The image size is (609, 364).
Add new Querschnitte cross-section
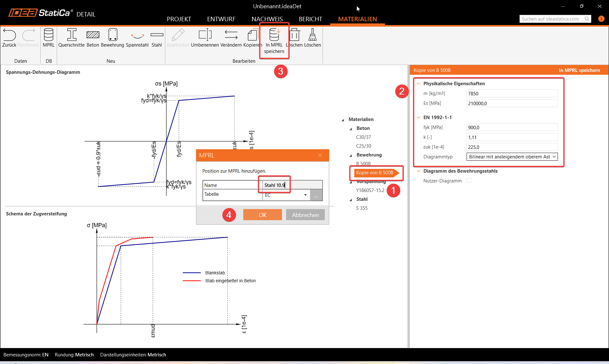pyautogui.click(x=71, y=35)
